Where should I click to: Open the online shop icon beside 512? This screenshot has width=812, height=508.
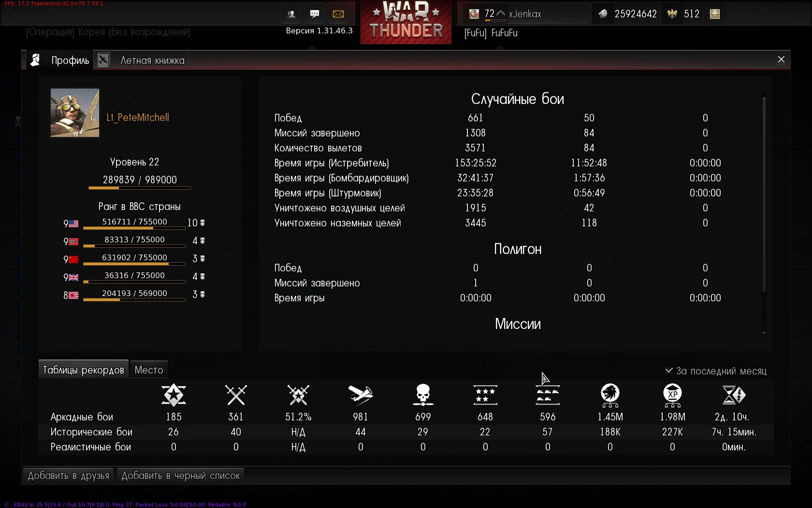[x=715, y=14]
